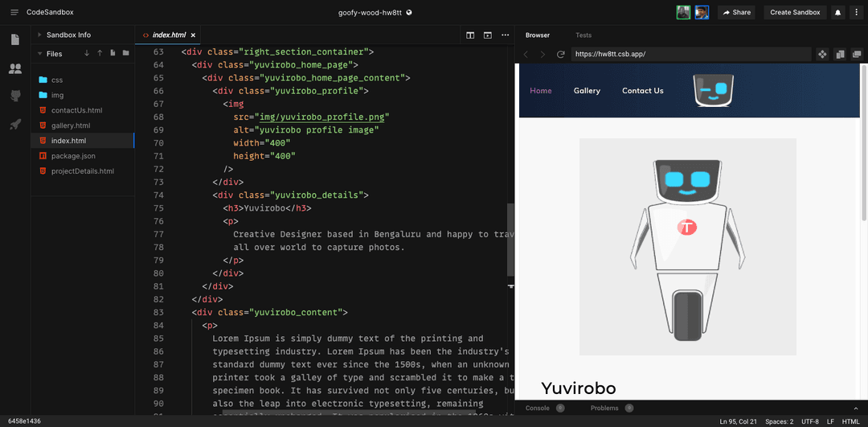The width and height of the screenshot is (868, 427).
Task: Open the Problems tab
Action: click(604, 409)
